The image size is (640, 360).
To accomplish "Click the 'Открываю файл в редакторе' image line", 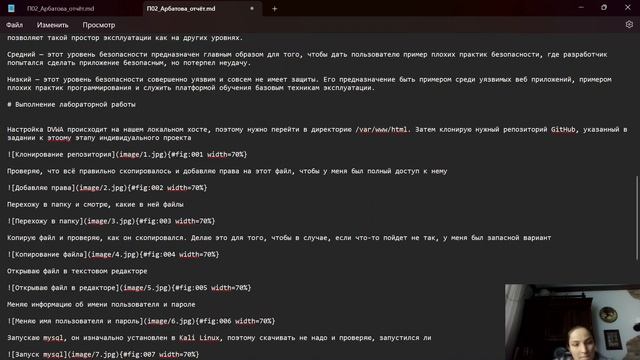I will click(129, 288).
